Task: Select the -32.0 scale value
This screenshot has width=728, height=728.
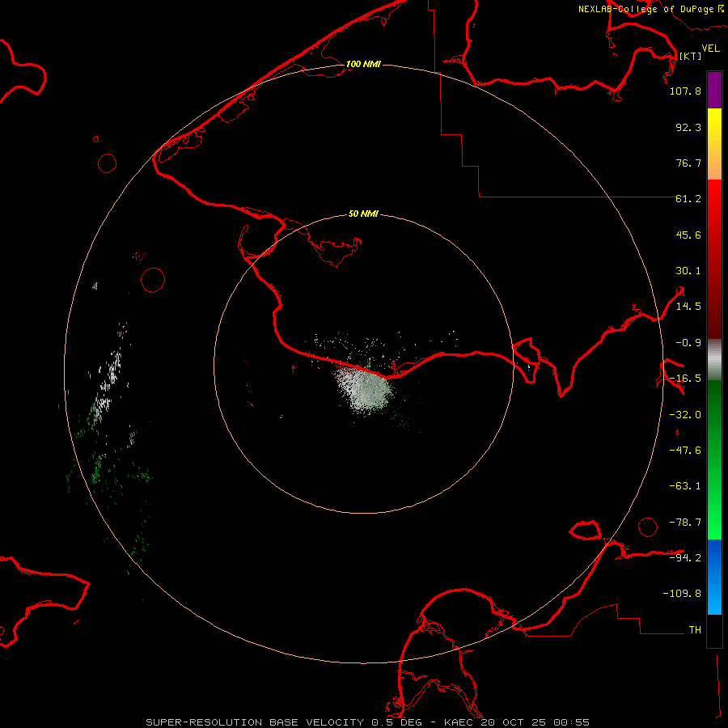Action: (685, 415)
